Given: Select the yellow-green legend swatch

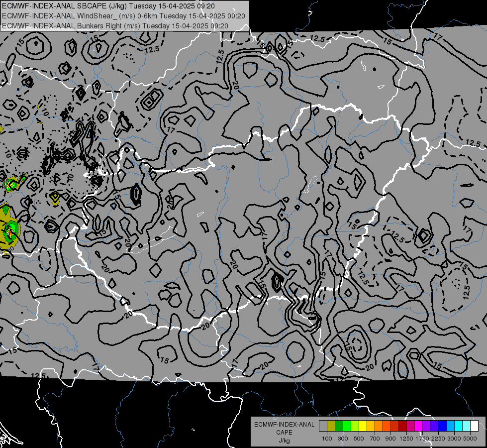Looking at the screenshot, I should [355, 426].
